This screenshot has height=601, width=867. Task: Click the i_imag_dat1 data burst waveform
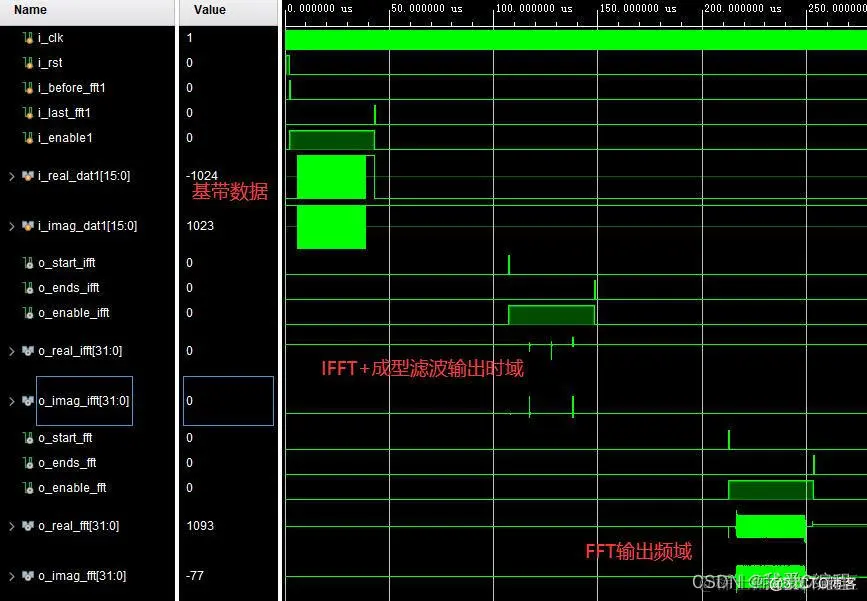(331, 227)
